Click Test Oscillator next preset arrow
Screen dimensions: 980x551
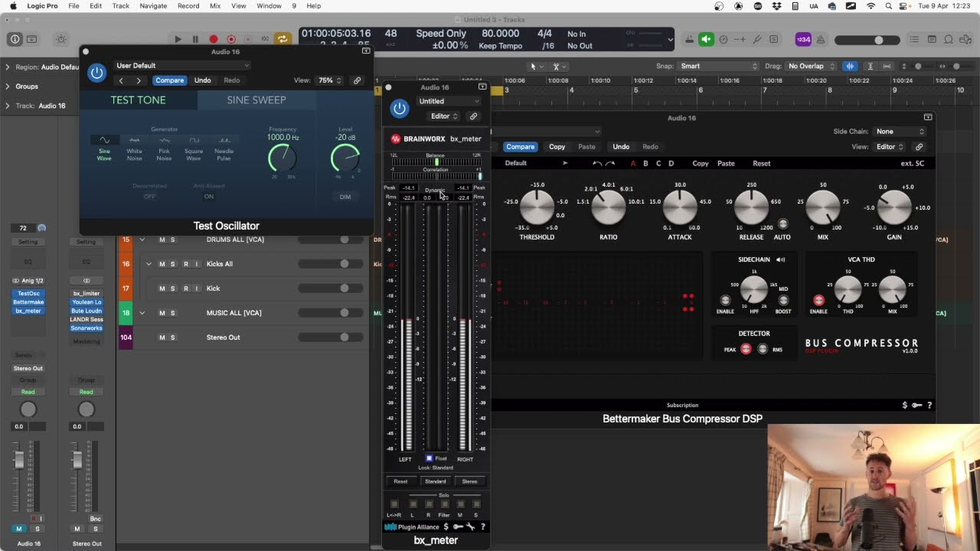point(139,80)
